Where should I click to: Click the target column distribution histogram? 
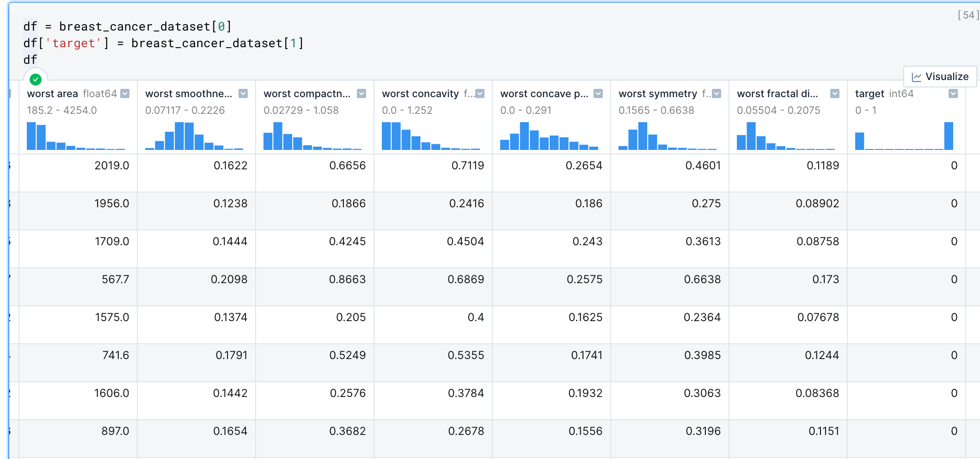click(904, 136)
